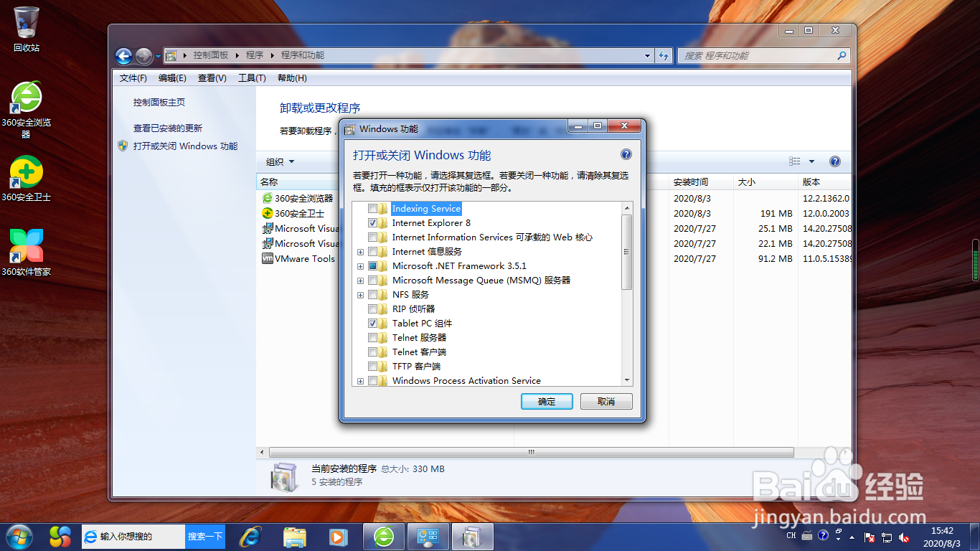This screenshot has width=980, height=551.
Task: Select VMware Tools program icon in list
Action: [x=268, y=258]
